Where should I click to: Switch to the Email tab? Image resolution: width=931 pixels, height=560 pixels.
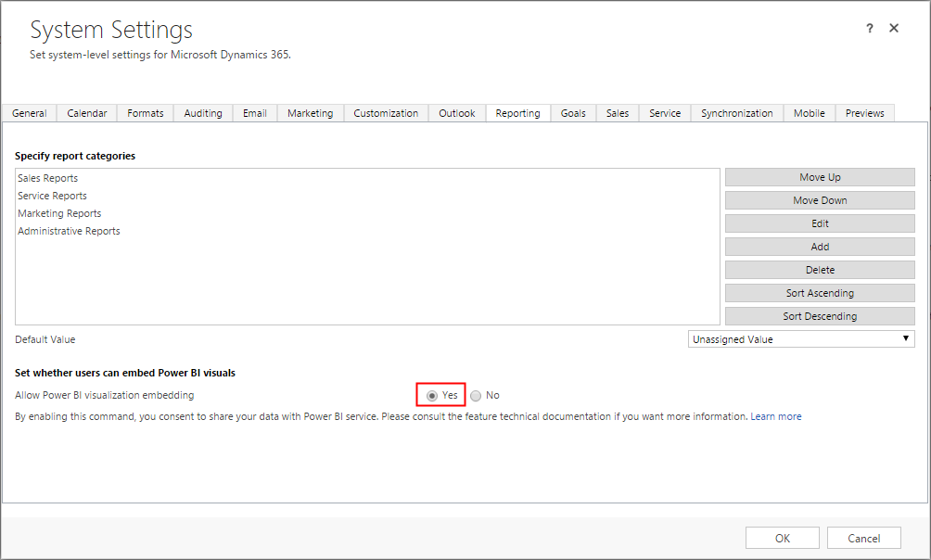click(x=254, y=112)
